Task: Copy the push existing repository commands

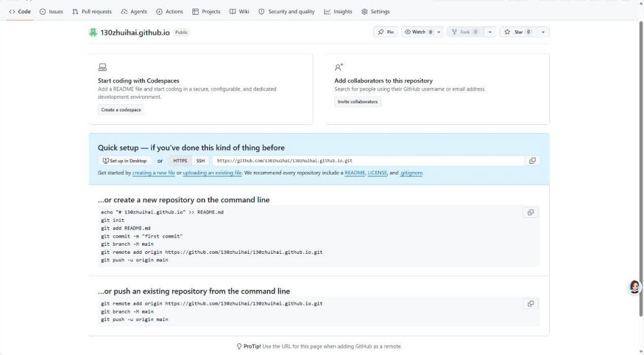Action: point(530,303)
